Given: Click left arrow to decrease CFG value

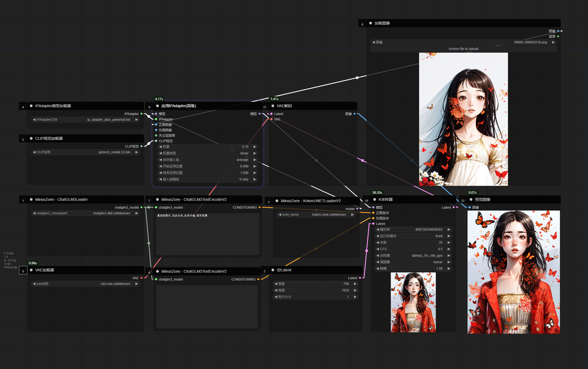Looking at the screenshot, I should click(378, 249).
